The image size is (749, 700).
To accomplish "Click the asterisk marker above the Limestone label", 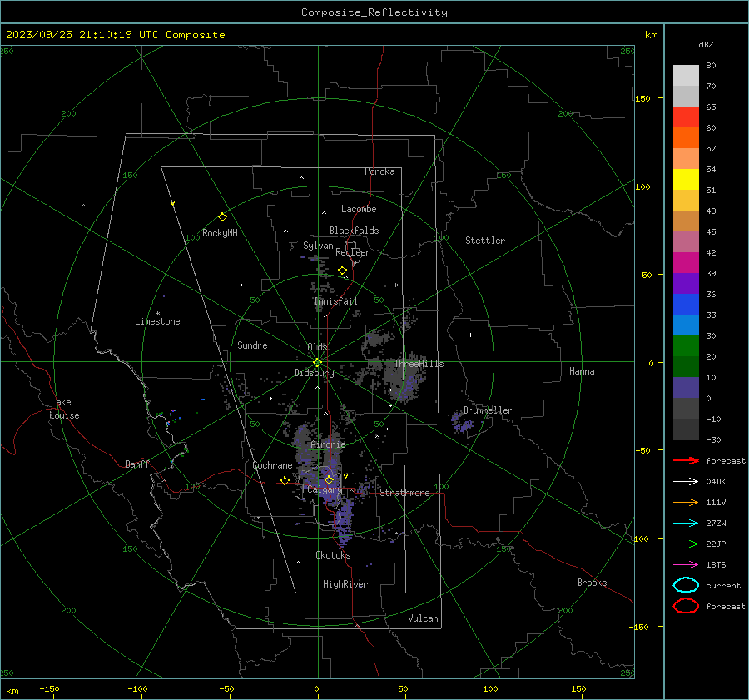I will pos(157,314).
